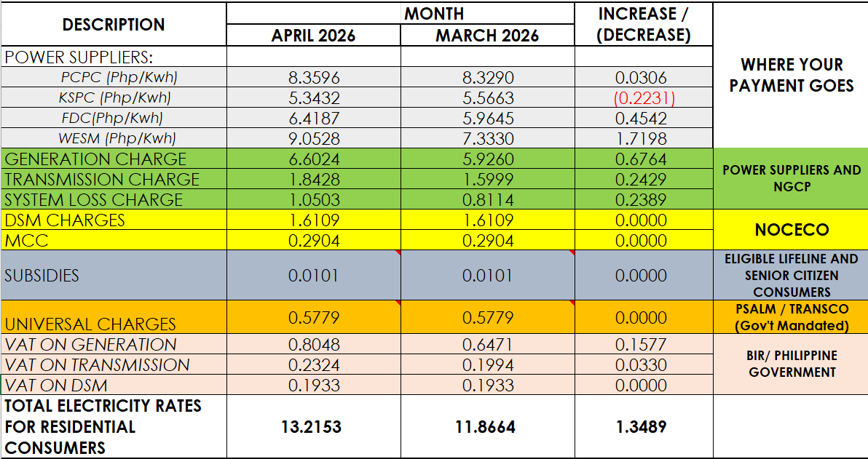Select the APRIL 2026 column header
868x459 pixels.
pyautogui.click(x=313, y=36)
